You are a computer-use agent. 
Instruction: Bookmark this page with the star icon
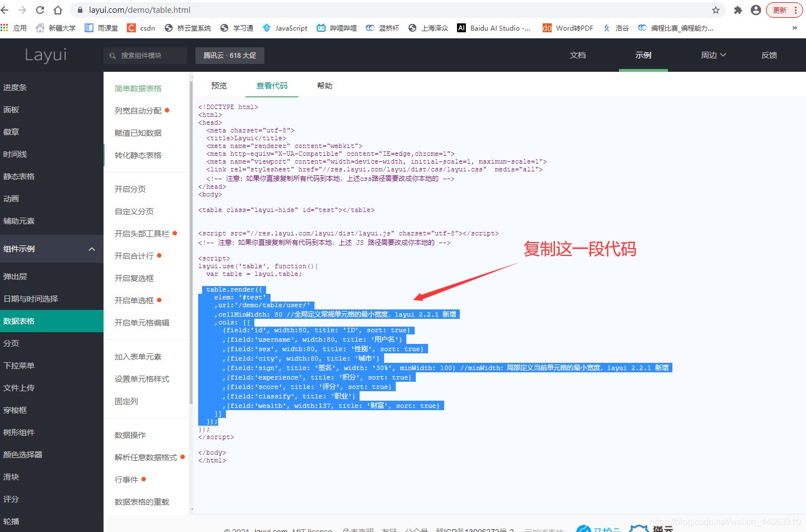pos(716,10)
